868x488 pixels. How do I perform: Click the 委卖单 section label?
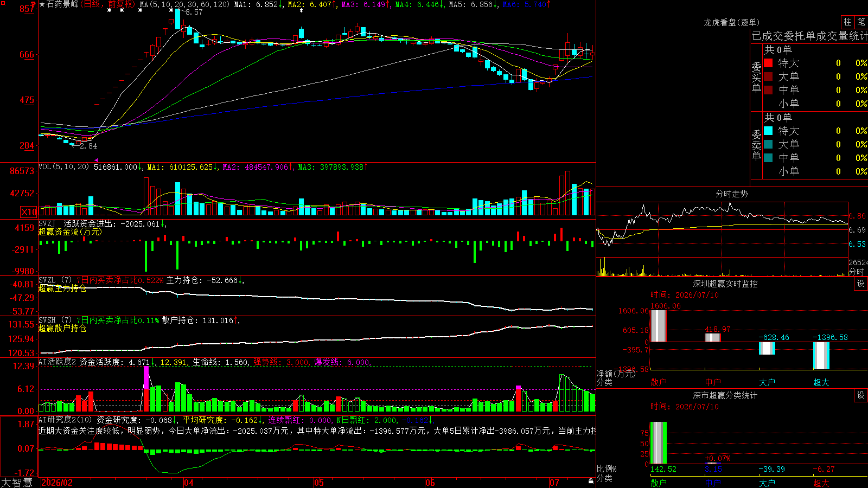[x=756, y=145]
